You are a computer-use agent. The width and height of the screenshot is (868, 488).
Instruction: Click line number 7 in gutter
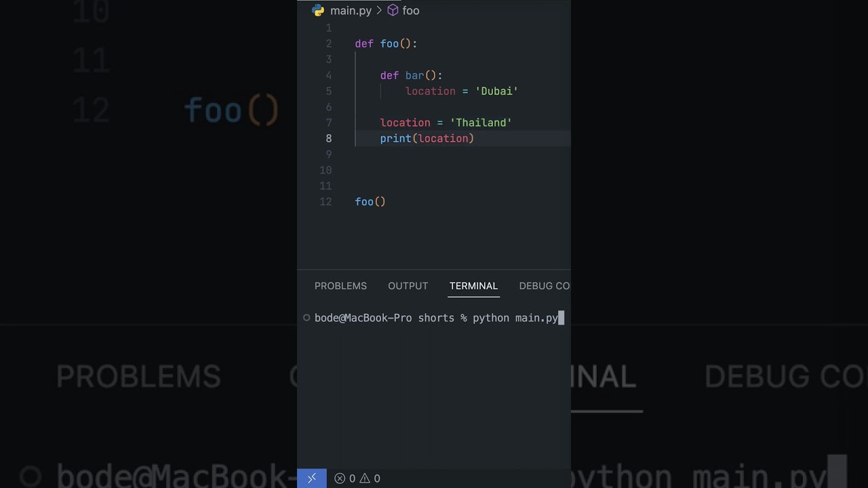(x=329, y=123)
